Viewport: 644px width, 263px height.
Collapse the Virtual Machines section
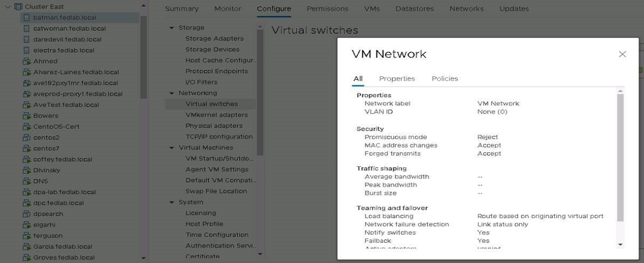pos(172,148)
